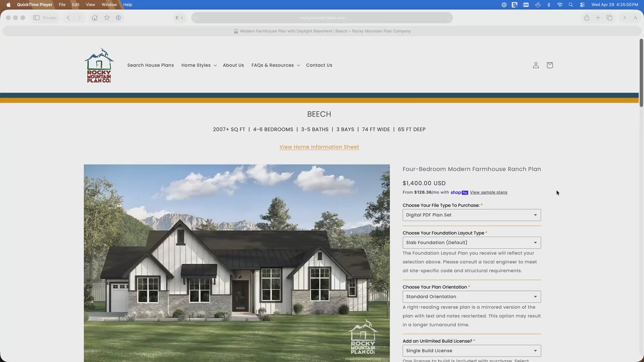Image resolution: width=644 pixels, height=362 pixels.
Task: Click the 3-5 BATHS spec text
Action: [x=315, y=129]
